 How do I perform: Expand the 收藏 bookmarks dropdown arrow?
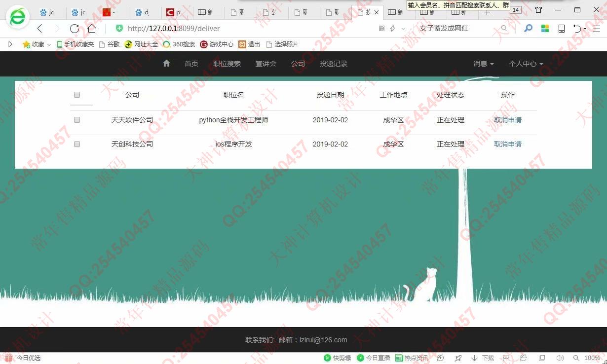[x=49, y=44]
